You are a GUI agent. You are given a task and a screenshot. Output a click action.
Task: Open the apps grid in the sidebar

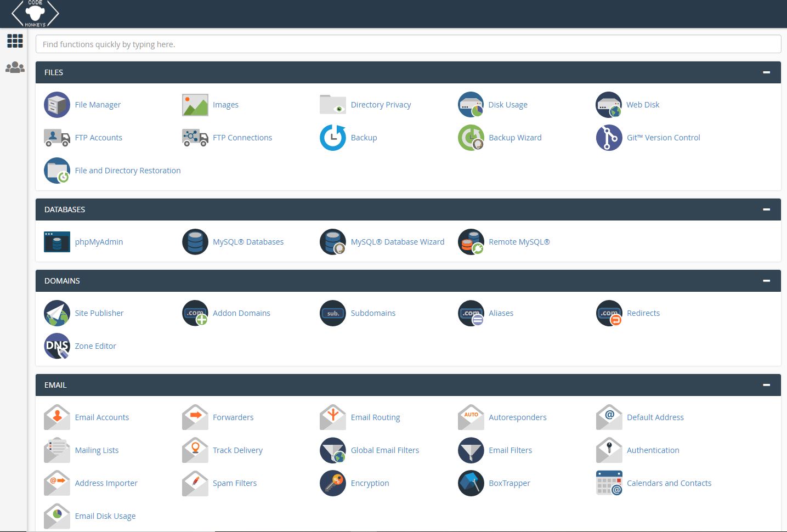(x=15, y=41)
